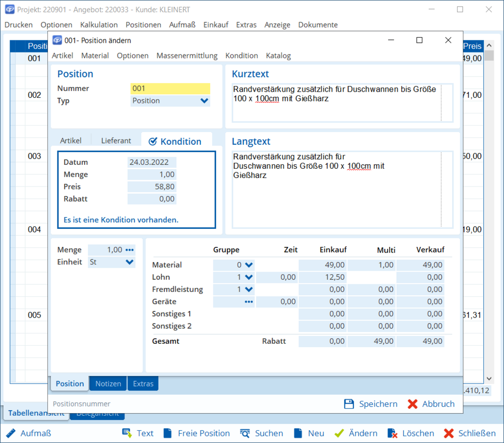Select row 003 in the background table
Image resolution: width=504 pixels, height=443 pixels.
pos(34,156)
